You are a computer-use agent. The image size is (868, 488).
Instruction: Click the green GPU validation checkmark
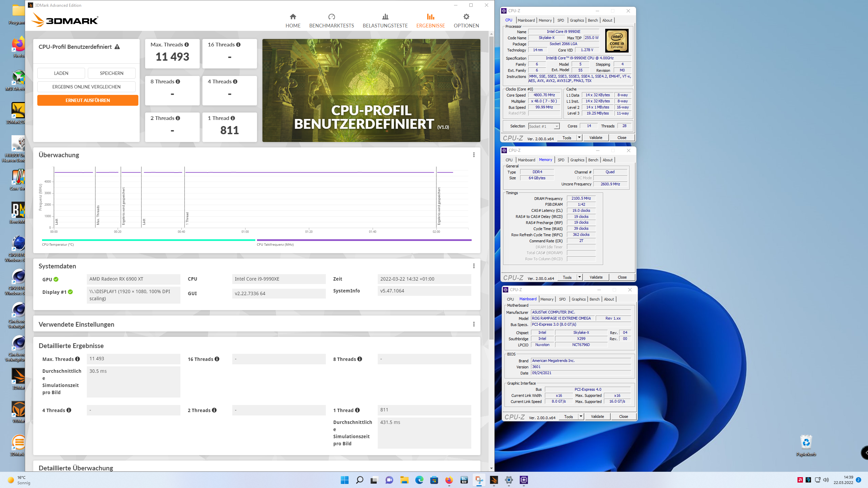[x=56, y=279]
